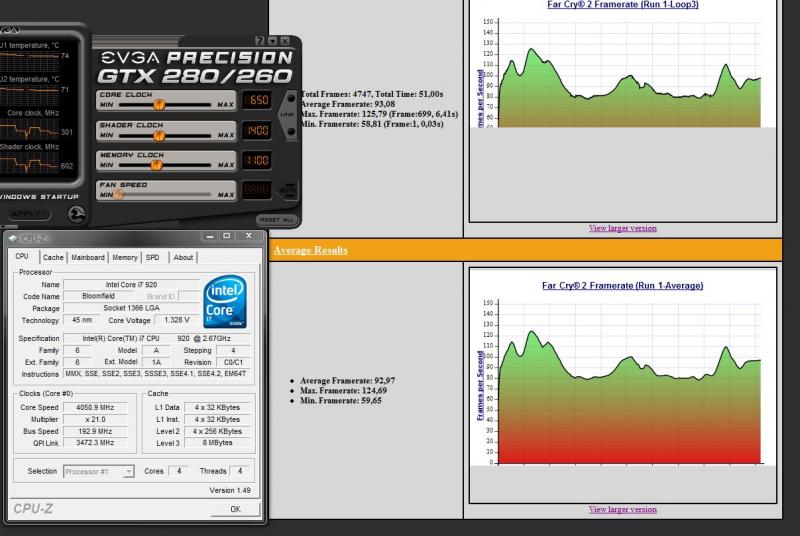This screenshot has height=536, width=800.
Task: Click the Core Clock slider handle
Action: pos(159,105)
